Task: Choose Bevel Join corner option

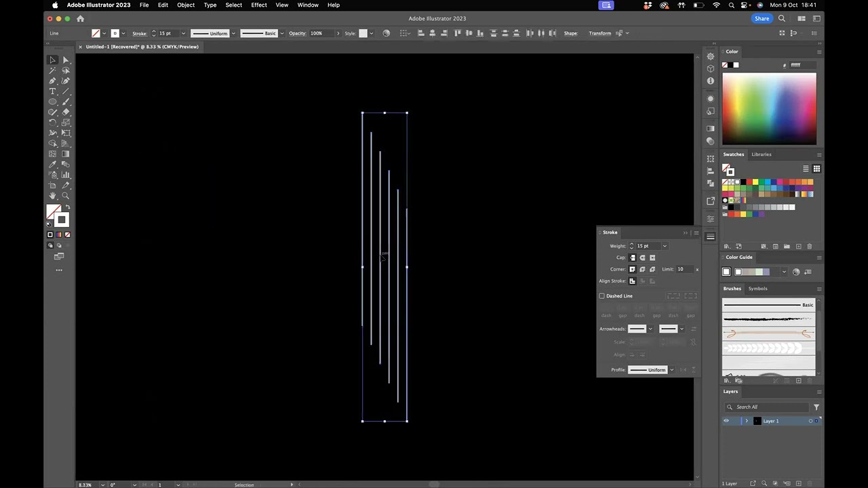Action: (x=652, y=269)
